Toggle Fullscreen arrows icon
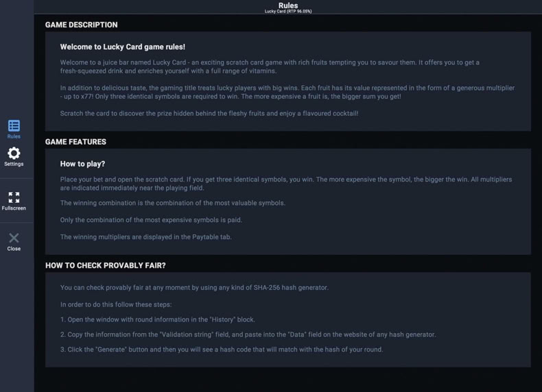Image resolution: width=542 pixels, height=392 pixels. pyautogui.click(x=14, y=197)
